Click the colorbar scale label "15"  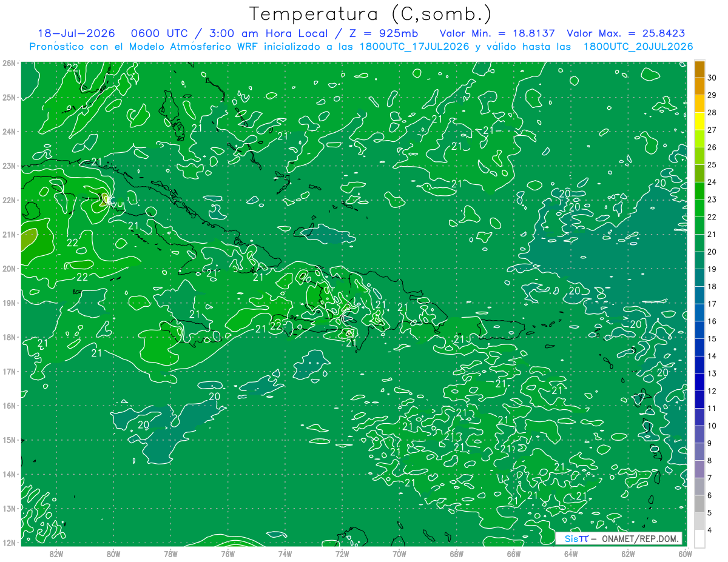click(712, 338)
